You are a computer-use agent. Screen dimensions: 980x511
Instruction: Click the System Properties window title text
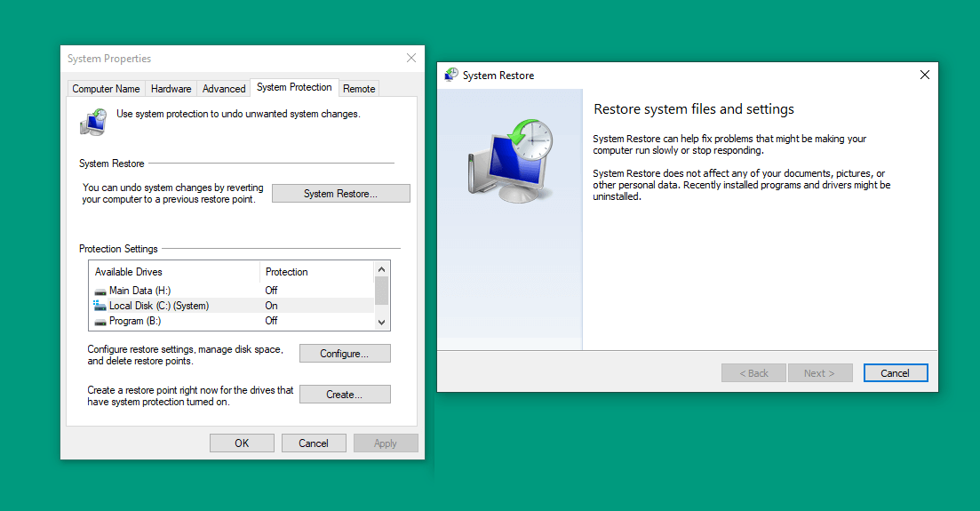[109, 59]
